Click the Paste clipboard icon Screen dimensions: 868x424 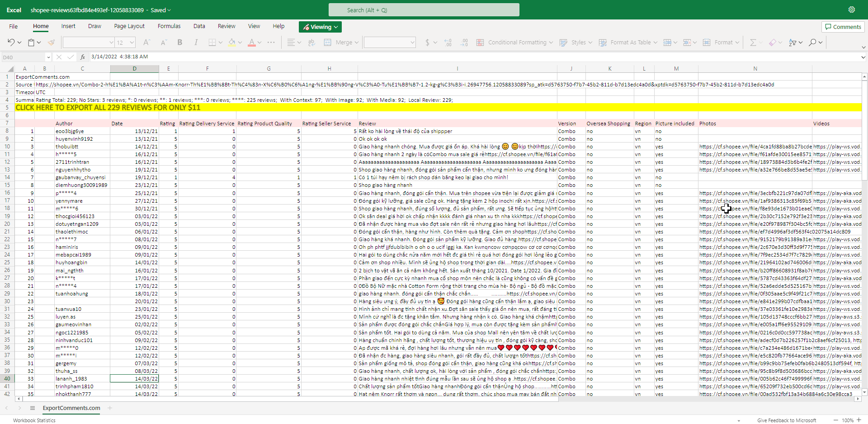(x=31, y=42)
